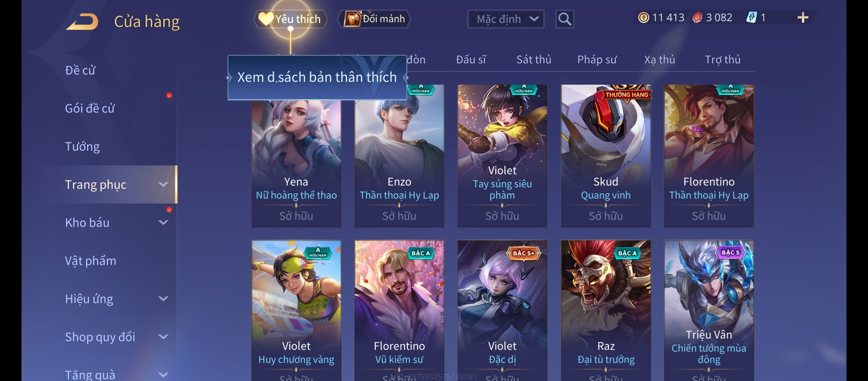Collapse the Trang phục sidebar section
The width and height of the screenshot is (868, 381).
coord(163,185)
